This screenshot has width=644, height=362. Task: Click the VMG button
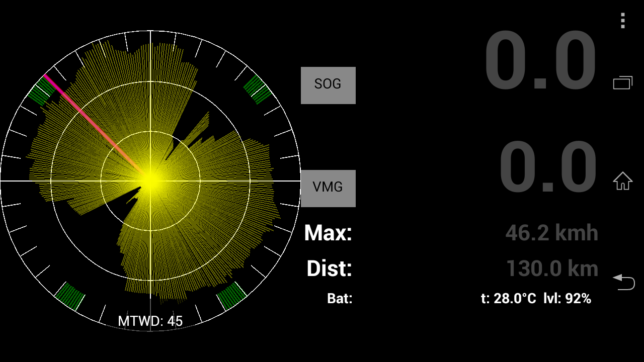coord(328,189)
